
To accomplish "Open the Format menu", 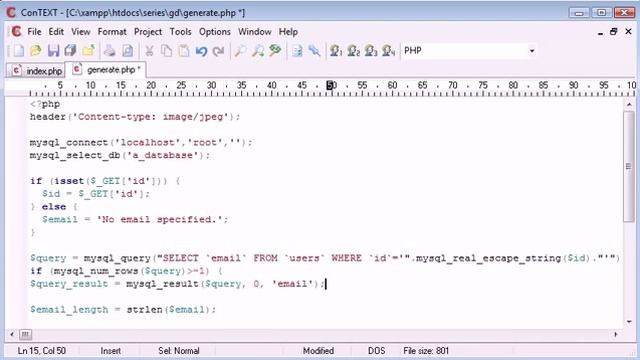I will point(112,31).
